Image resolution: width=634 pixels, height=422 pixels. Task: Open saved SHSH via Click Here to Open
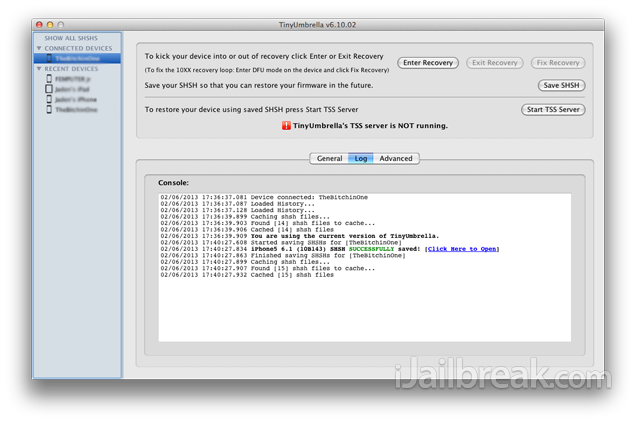click(x=462, y=249)
